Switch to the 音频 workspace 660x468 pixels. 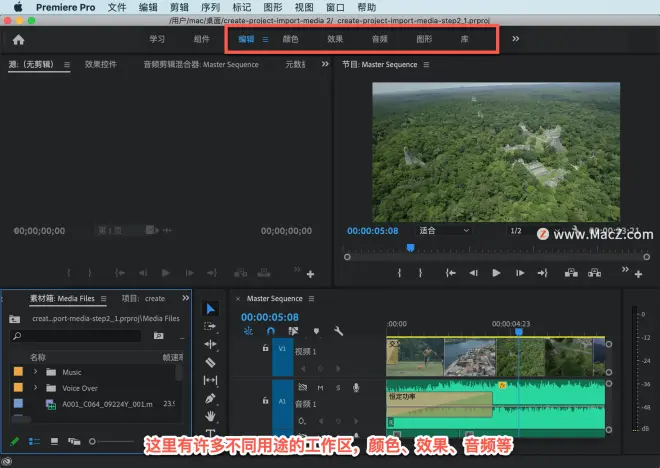click(380, 39)
